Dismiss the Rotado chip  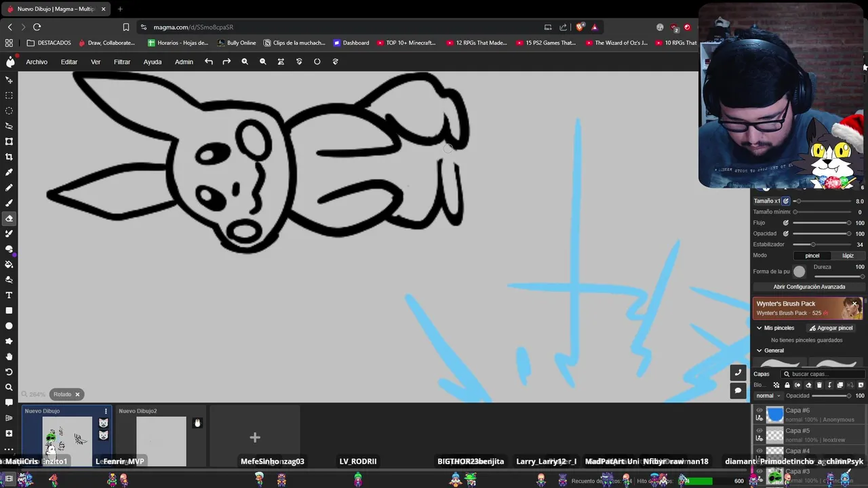click(x=77, y=394)
